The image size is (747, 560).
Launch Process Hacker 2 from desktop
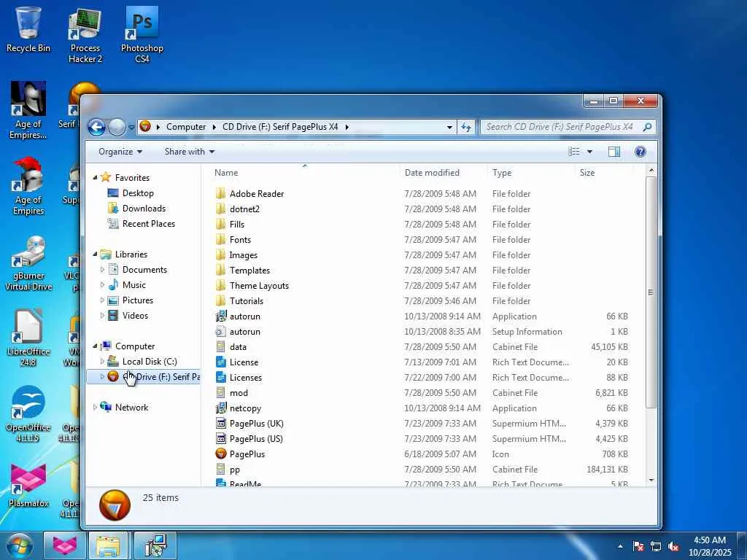click(x=85, y=35)
